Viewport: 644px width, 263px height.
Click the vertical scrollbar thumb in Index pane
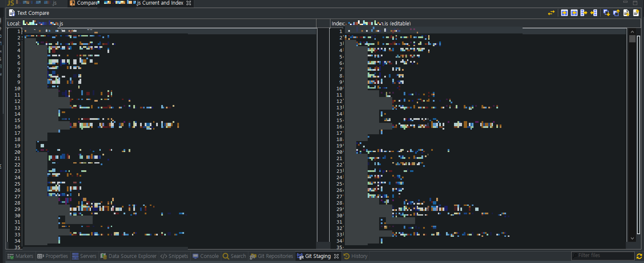click(632, 39)
